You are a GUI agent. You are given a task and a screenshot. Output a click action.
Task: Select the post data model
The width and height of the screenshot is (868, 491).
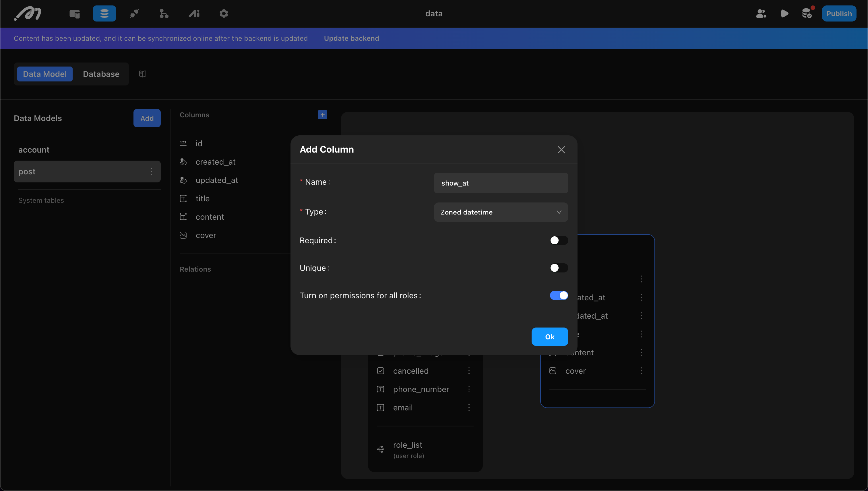87,171
